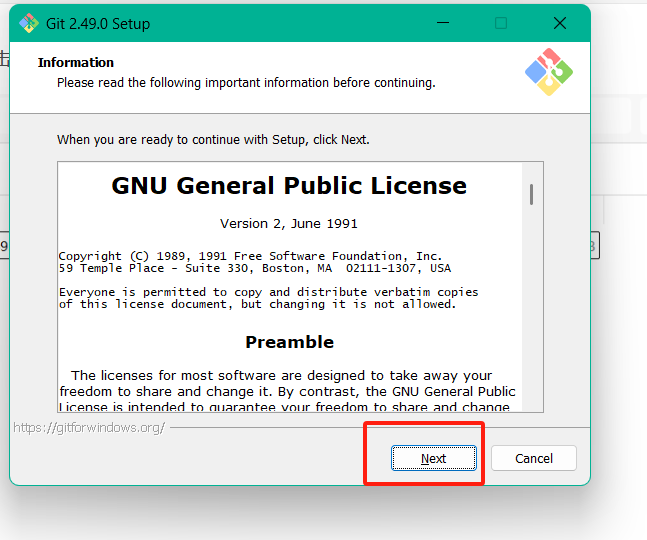647x540 pixels.
Task: Click the '59 Temple Place' address line
Action: point(255,268)
